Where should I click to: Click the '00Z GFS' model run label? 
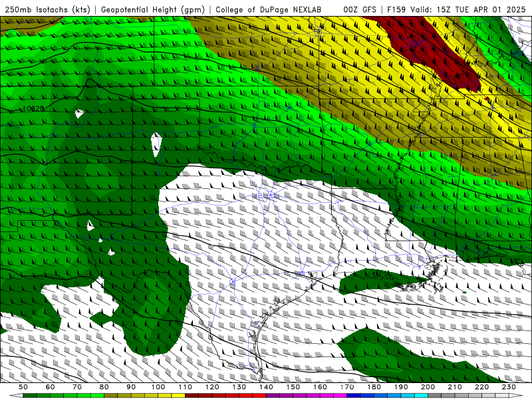tap(360, 9)
